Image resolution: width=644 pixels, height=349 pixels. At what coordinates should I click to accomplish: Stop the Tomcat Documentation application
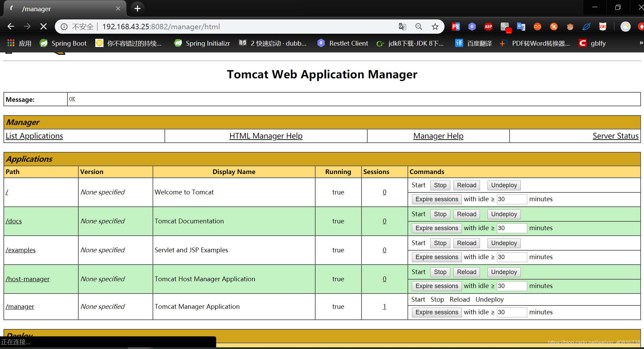pyautogui.click(x=440, y=214)
